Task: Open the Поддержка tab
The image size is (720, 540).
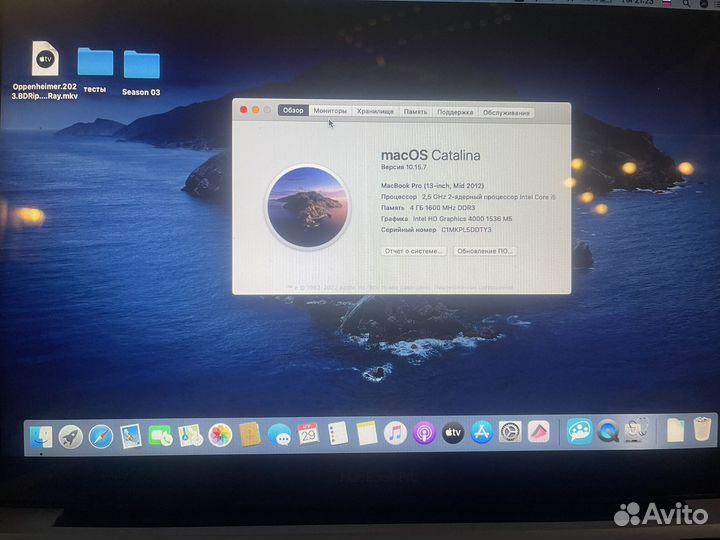Action: click(455, 112)
